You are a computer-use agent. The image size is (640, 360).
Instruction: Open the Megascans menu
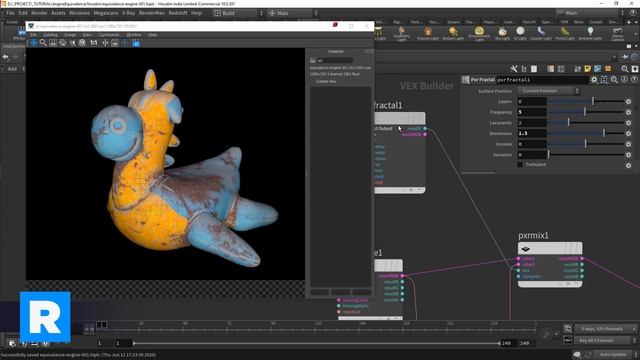click(106, 13)
